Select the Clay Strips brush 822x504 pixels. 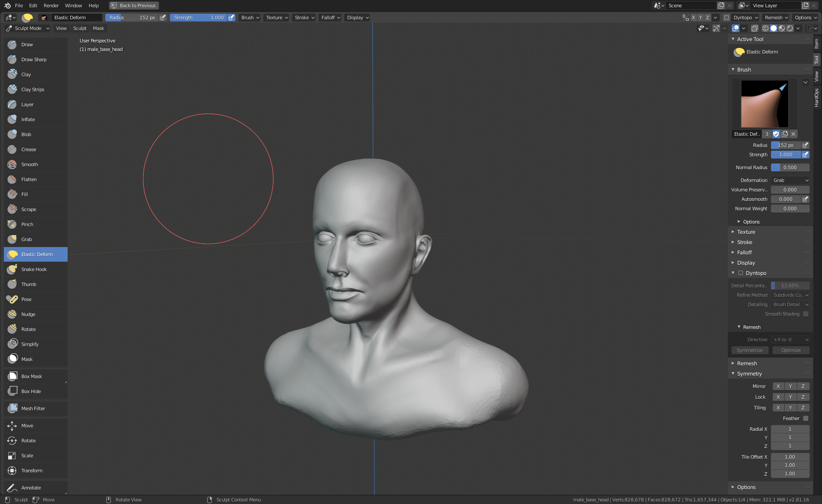[x=33, y=89]
